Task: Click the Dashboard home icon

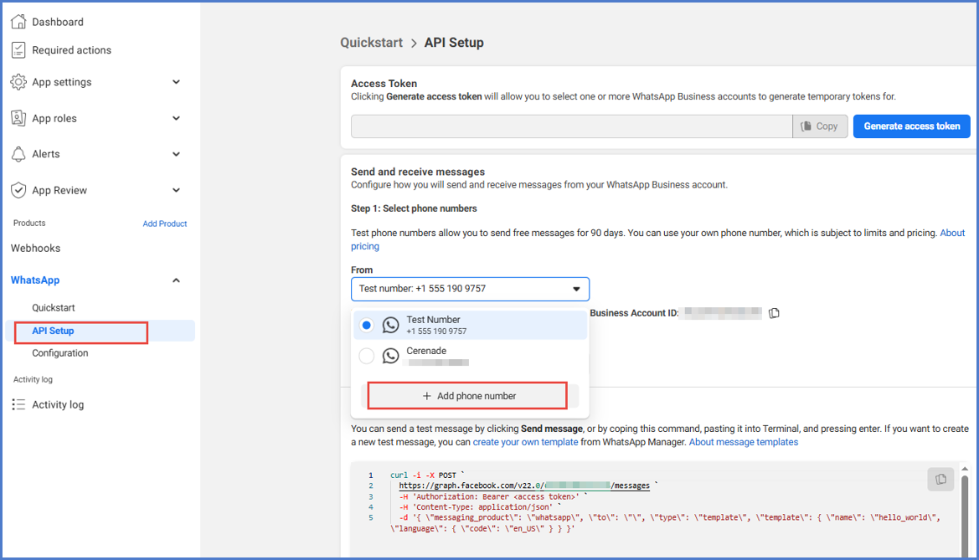Action: coord(18,22)
